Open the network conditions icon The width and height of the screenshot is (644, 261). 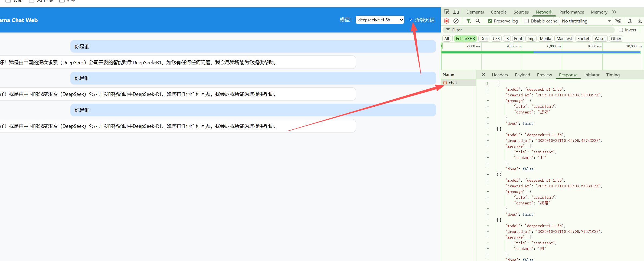coord(618,21)
